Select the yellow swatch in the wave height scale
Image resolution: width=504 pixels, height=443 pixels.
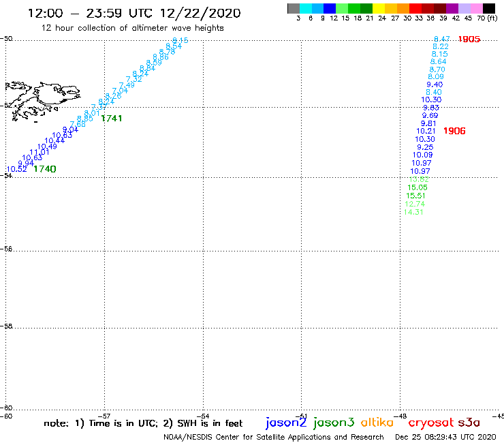379,8
